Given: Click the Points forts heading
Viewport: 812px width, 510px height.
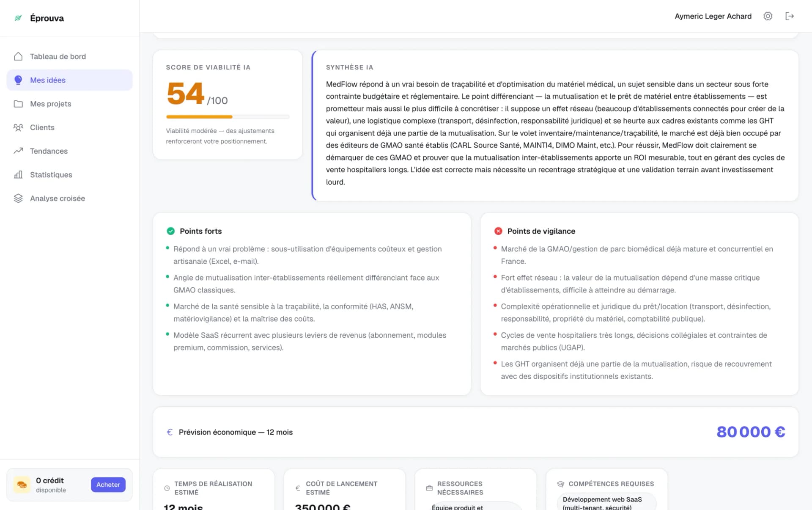Looking at the screenshot, I should (x=200, y=231).
